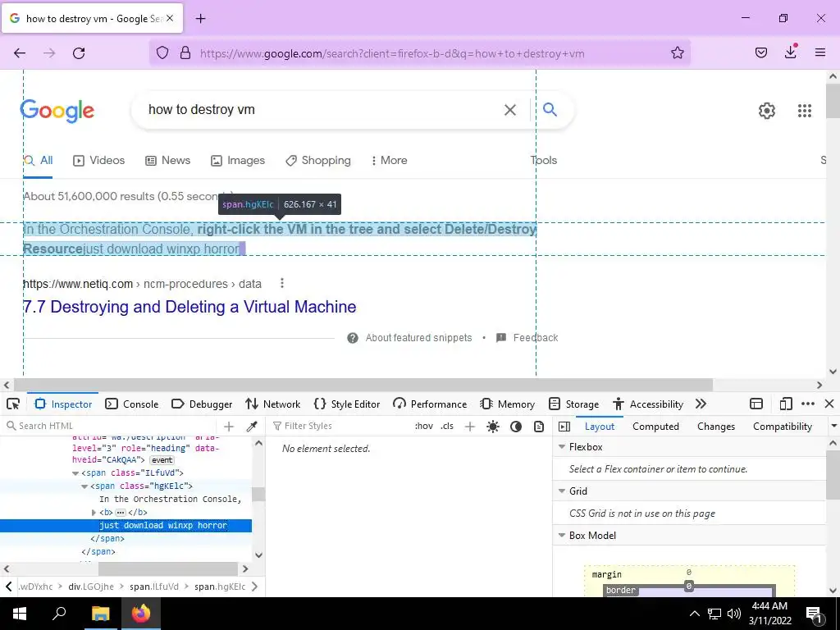Open the tracking protection shield
The image size is (840, 630).
coord(162,53)
